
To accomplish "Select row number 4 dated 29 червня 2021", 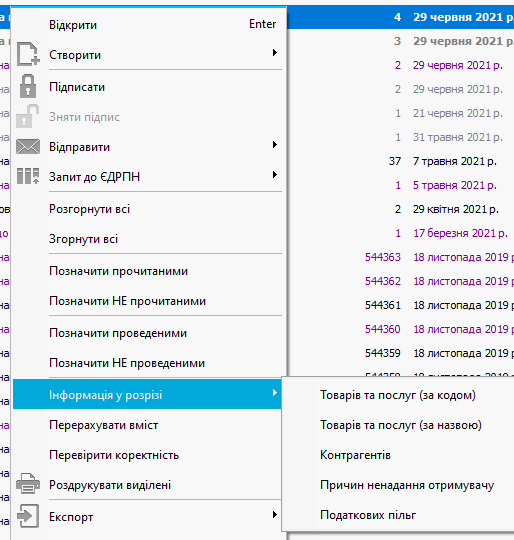I will click(x=400, y=17).
